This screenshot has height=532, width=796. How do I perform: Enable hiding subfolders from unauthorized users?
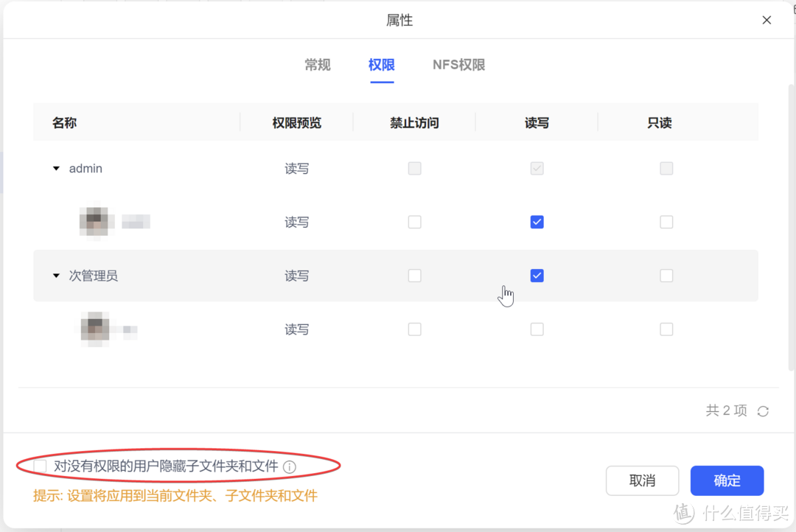click(39, 466)
